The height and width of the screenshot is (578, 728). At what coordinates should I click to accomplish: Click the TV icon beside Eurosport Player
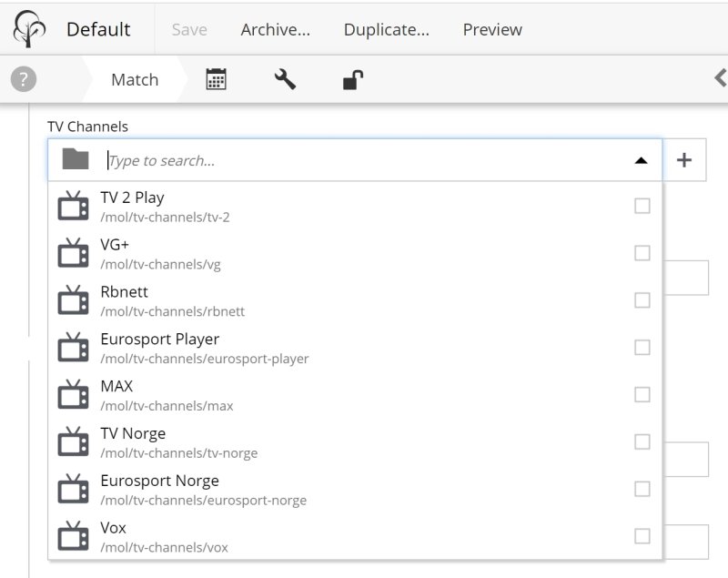pyautogui.click(x=73, y=348)
